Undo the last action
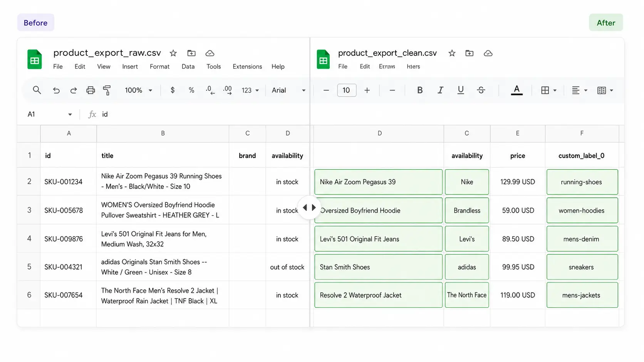Screen dimensions: 644x362 [56, 90]
